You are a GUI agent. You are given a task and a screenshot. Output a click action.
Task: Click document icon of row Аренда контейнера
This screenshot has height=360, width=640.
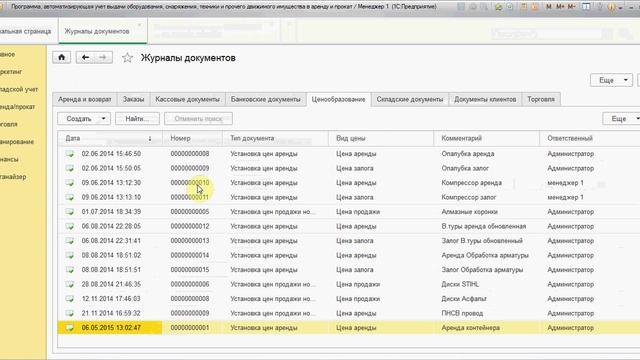[x=70, y=328]
